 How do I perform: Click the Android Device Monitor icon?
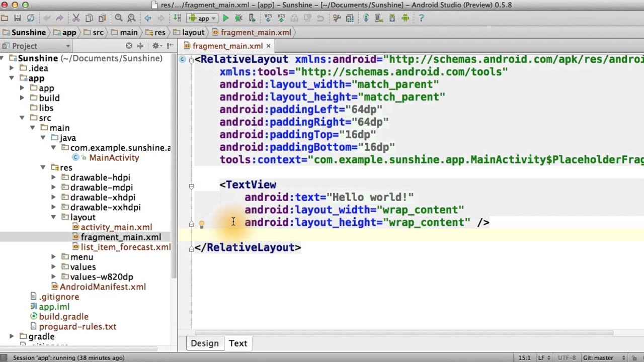(x=405, y=18)
